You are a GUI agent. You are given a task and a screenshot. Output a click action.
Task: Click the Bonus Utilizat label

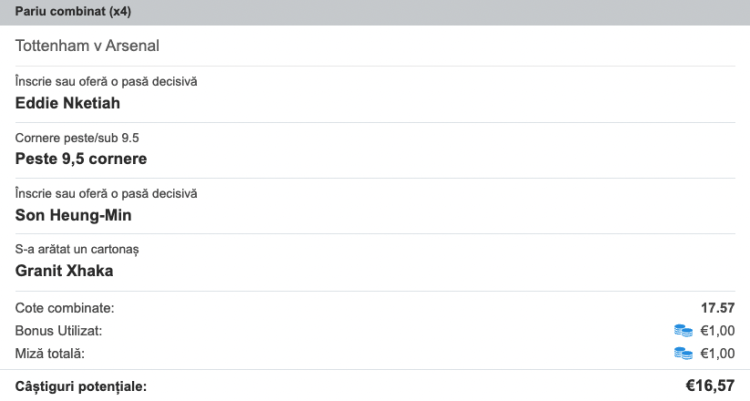(58, 331)
